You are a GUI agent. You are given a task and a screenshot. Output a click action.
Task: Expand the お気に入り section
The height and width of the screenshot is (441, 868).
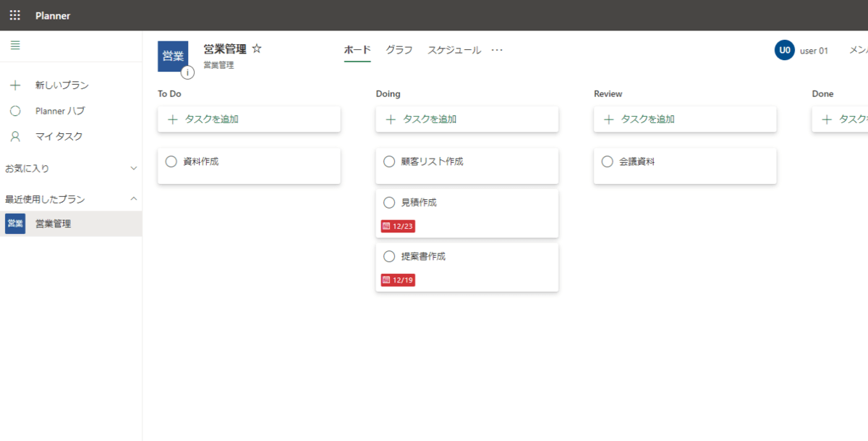133,168
